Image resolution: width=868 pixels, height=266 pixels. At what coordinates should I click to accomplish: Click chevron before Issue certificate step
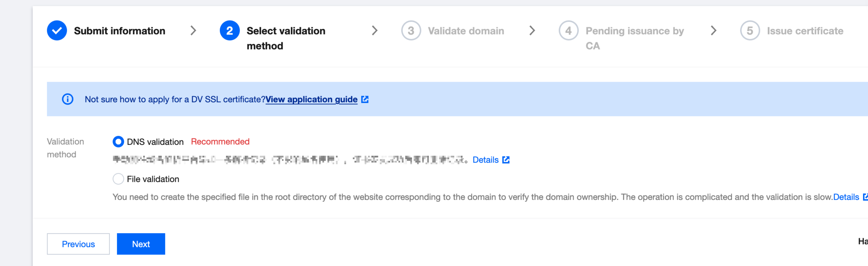(x=713, y=31)
